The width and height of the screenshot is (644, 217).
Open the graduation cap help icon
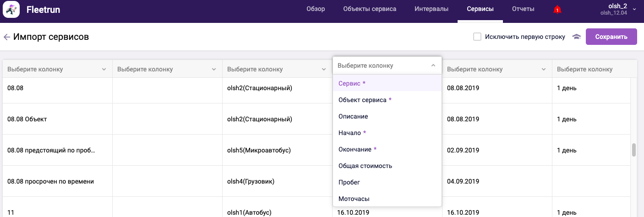click(x=576, y=37)
